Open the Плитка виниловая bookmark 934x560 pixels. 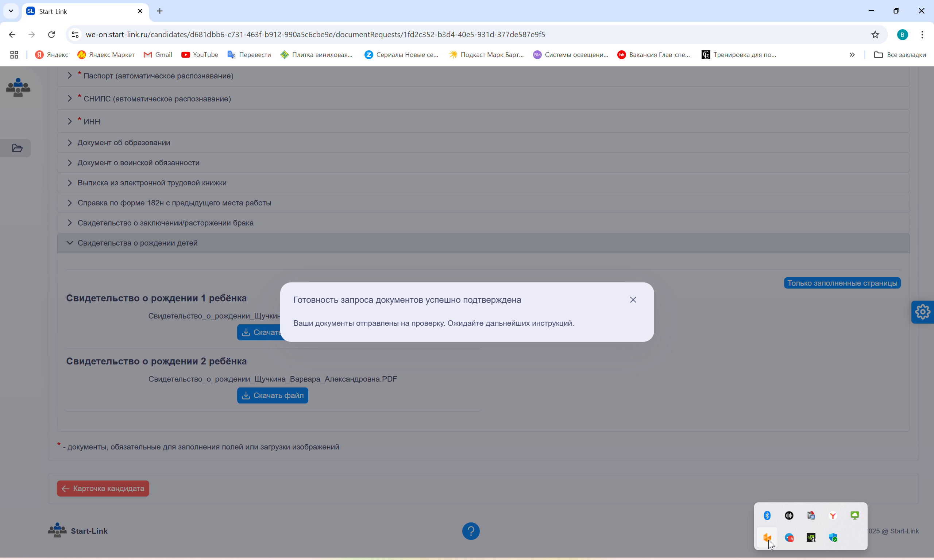[317, 55]
